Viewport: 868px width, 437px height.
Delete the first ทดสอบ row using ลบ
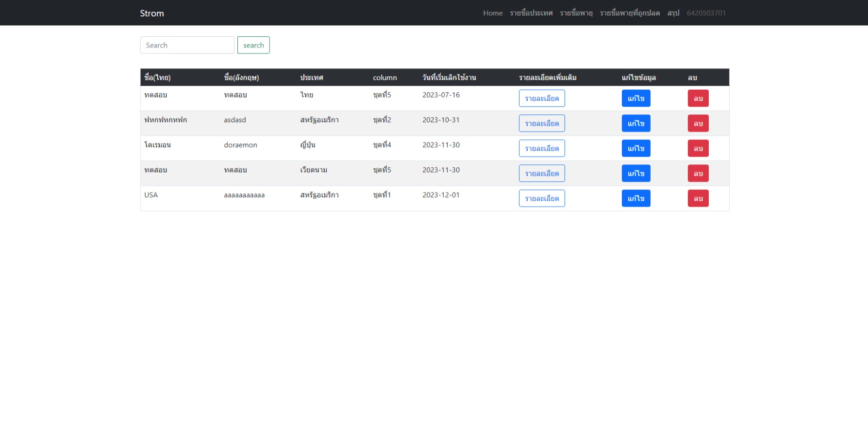(x=698, y=98)
